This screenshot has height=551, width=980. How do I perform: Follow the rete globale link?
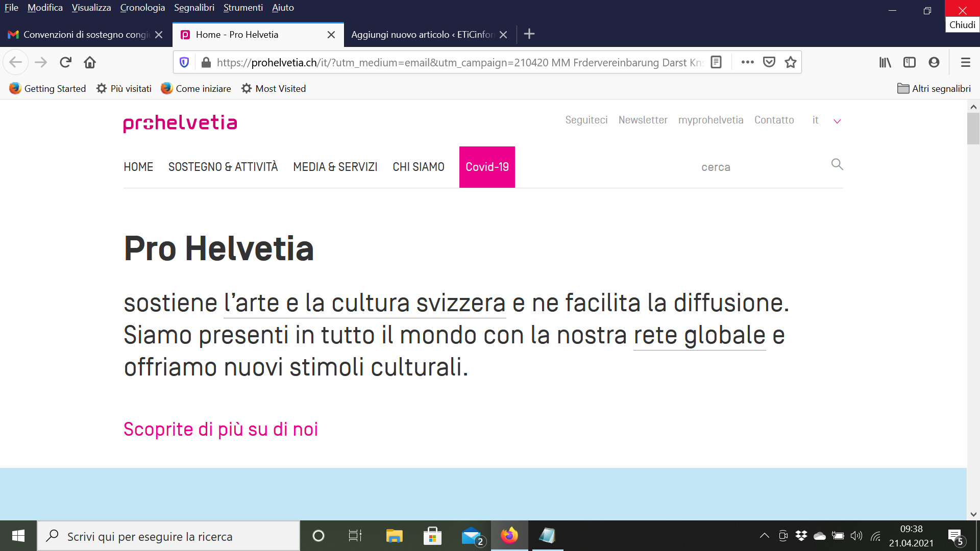699,335
